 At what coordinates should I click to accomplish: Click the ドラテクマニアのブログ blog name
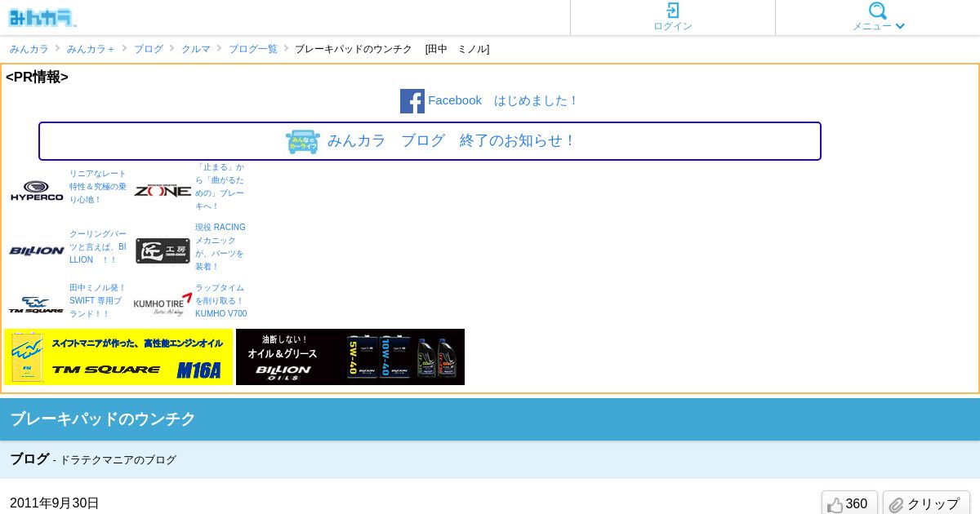click(x=118, y=460)
